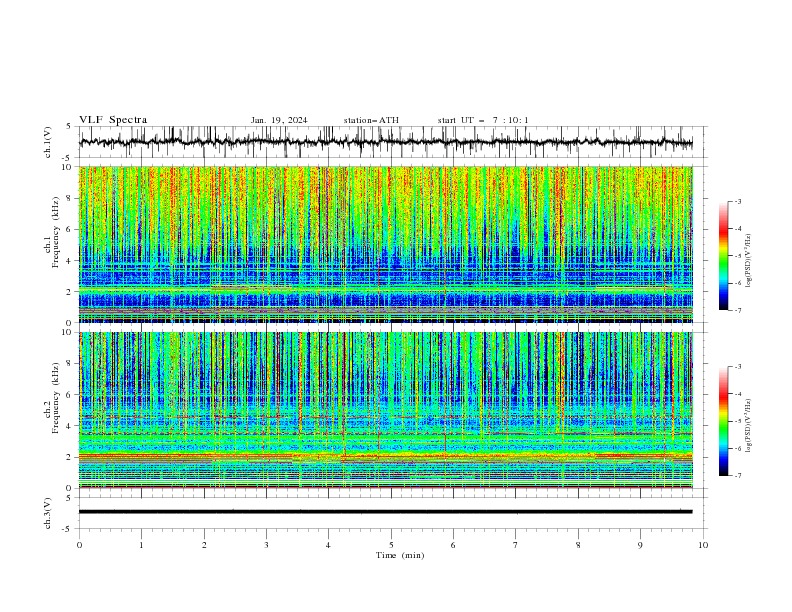792x612 pixels.
Task: Click the time-axis tick label "1"
Action: (x=141, y=545)
